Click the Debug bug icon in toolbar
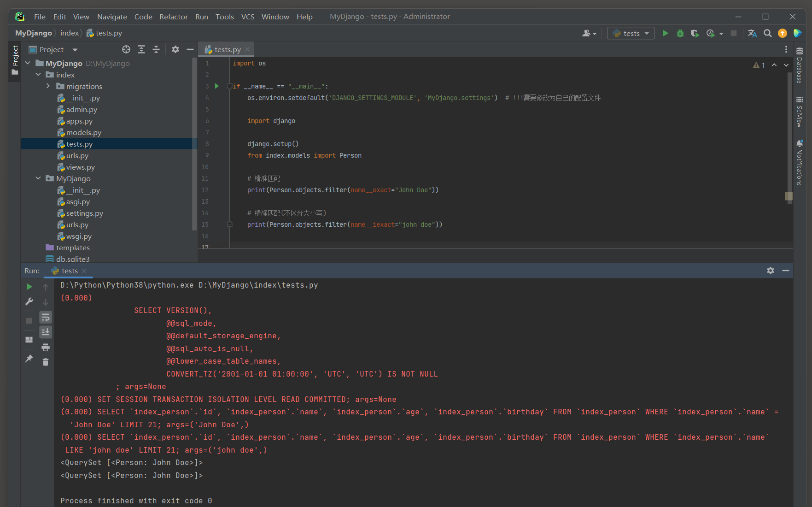 coord(680,33)
